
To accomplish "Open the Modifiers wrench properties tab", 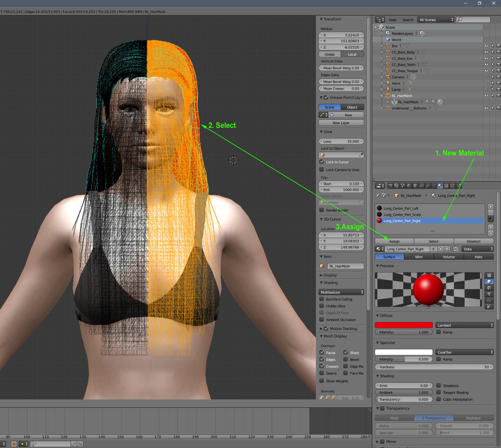I will click(x=428, y=186).
